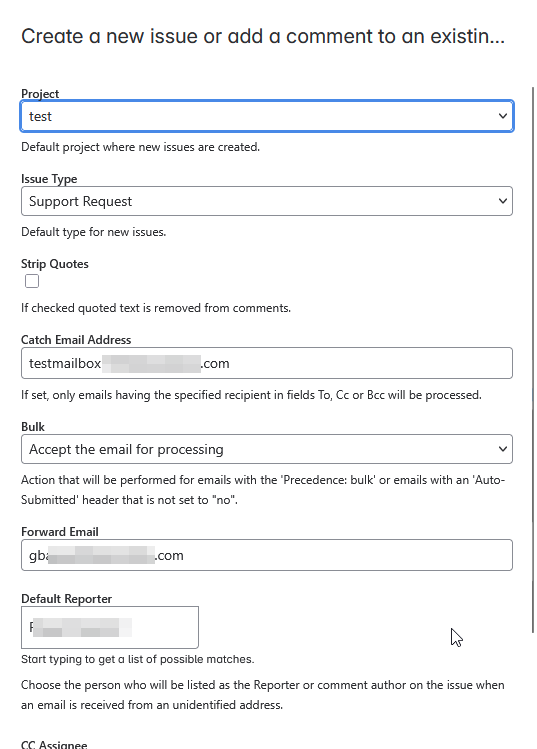Open the Project dropdown showing test
The height and width of the screenshot is (749, 537).
point(267,116)
